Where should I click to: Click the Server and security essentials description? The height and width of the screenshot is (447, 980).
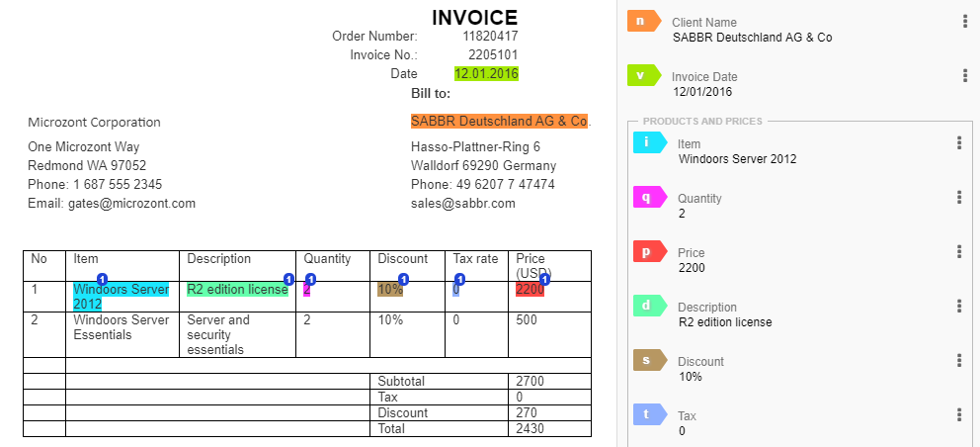pyautogui.click(x=218, y=334)
